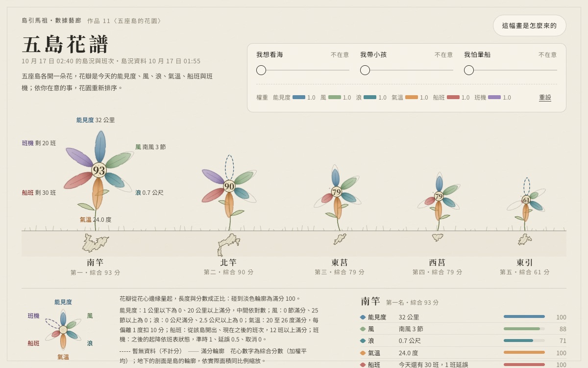Click the 能見度 32 公里 petal label
This screenshot has width=588, height=368.
96,120
